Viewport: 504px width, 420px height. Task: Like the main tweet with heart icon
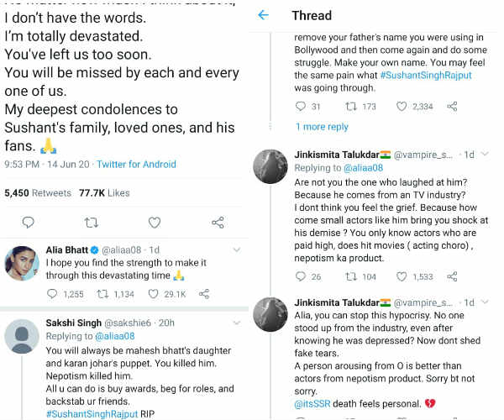pyautogui.click(x=155, y=223)
